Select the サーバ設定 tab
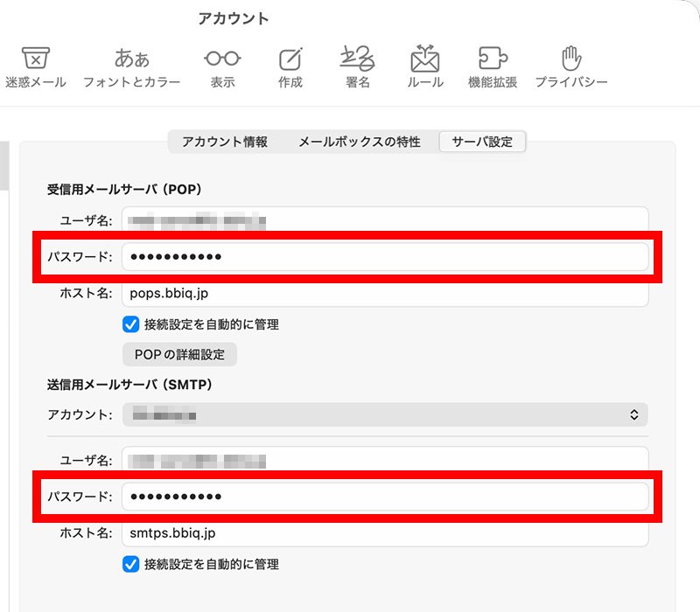This screenshot has width=700, height=612. pos(482,142)
